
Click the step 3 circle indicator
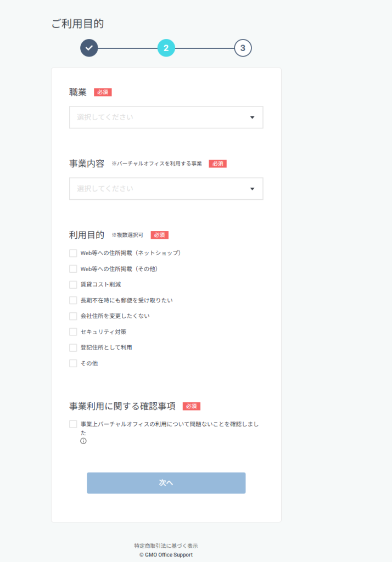[x=243, y=48]
